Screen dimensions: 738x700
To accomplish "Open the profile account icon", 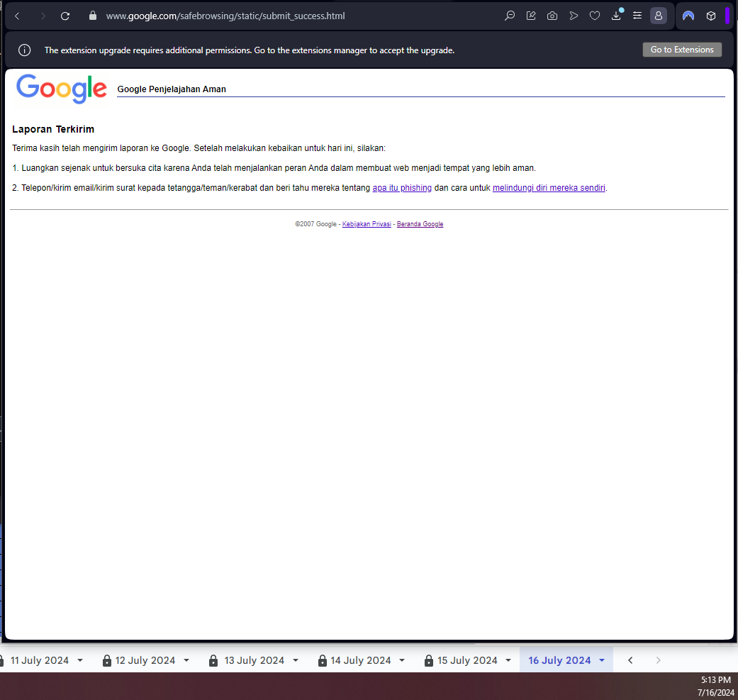I will [659, 16].
